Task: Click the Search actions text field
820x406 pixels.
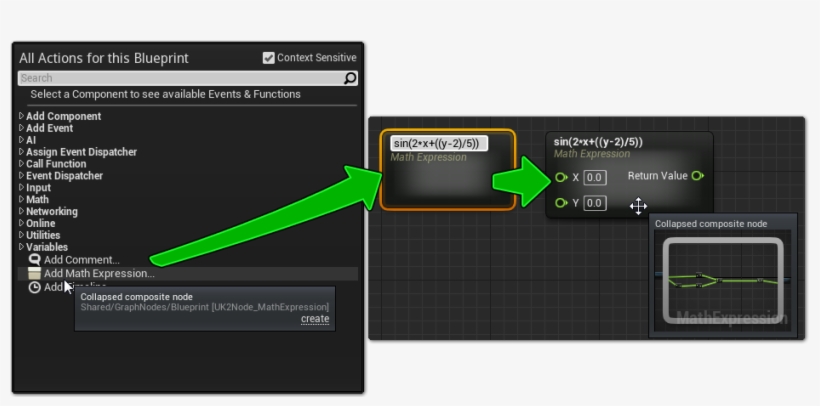Action: coord(180,78)
